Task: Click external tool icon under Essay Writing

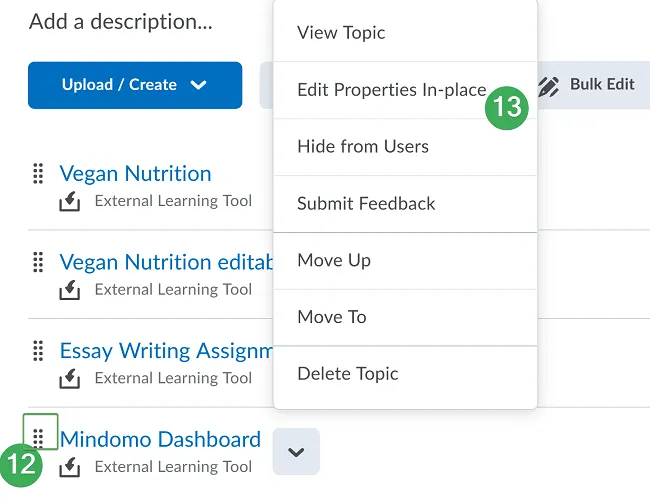Action: click(x=70, y=379)
